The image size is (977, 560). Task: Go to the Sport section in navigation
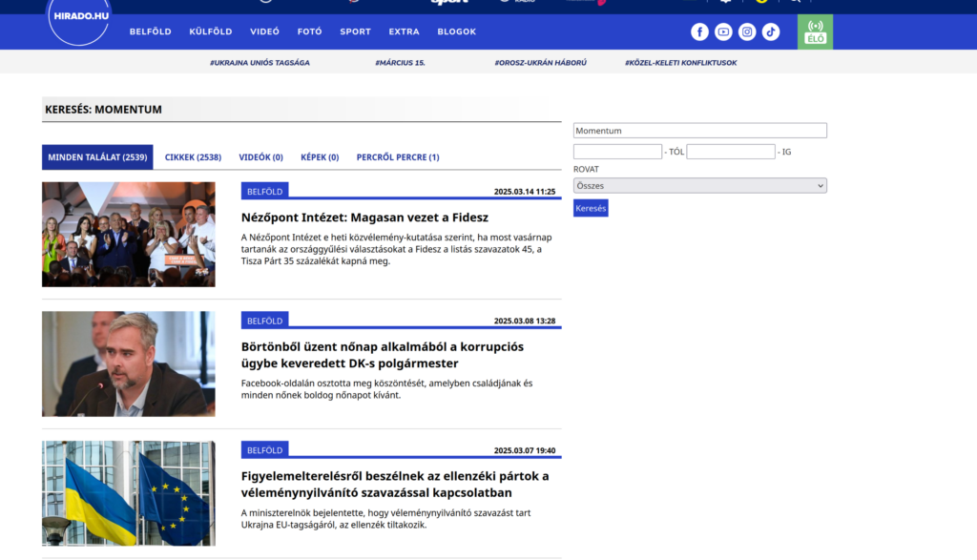pos(355,31)
